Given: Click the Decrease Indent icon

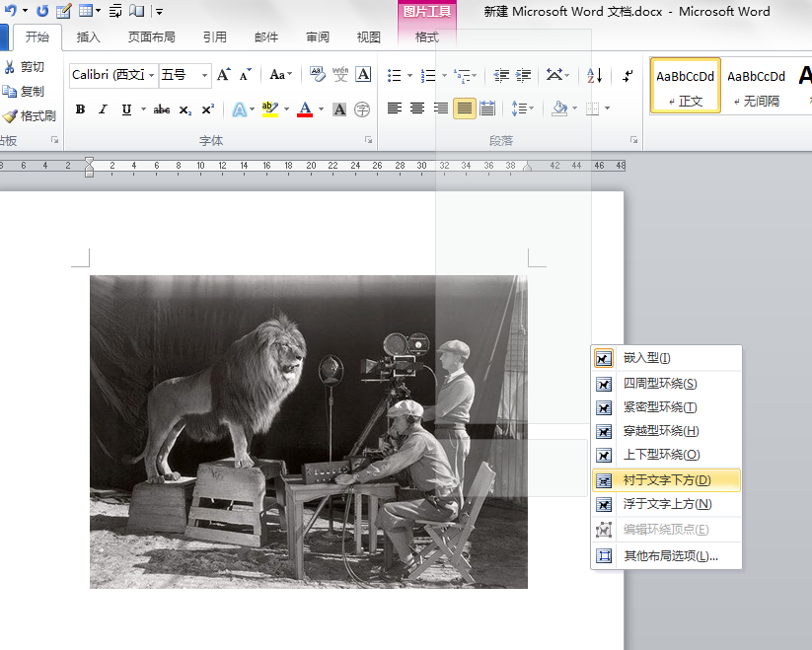Looking at the screenshot, I should coord(501,75).
